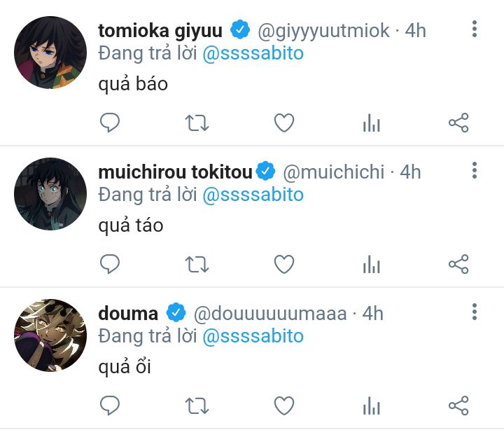View analytics for tomioka giyuu's tweet
The image size is (504, 430).
[371, 124]
